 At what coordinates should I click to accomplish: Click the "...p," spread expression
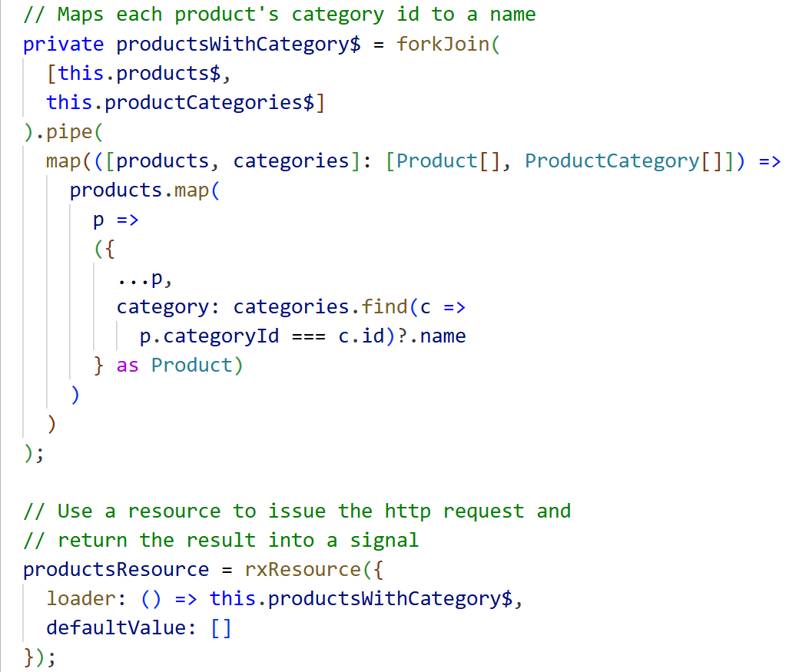click(x=145, y=278)
